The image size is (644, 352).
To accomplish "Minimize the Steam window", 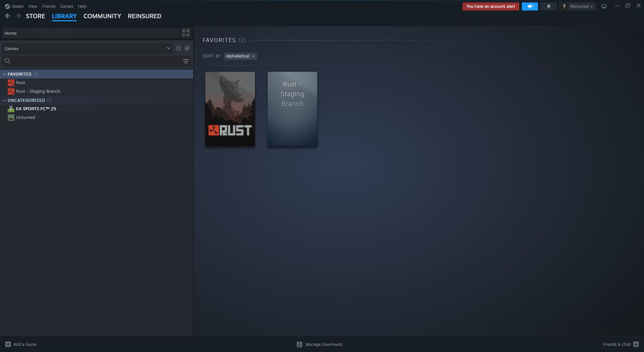I will click(x=617, y=6).
